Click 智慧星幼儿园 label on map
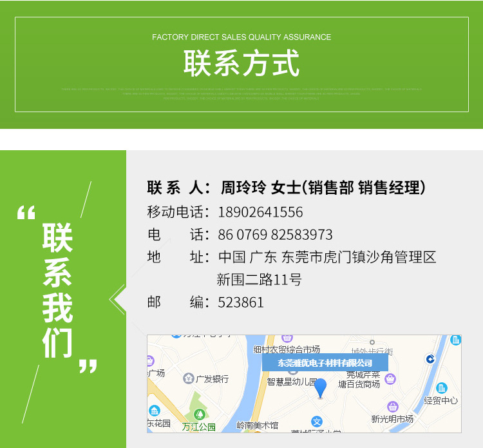The image size is (483, 448). [292, 382]
